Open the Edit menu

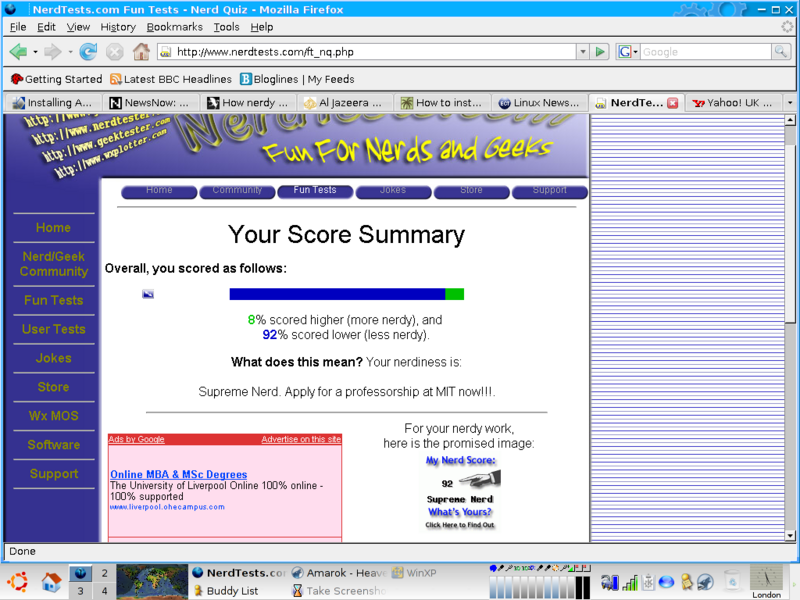(46, 27)
